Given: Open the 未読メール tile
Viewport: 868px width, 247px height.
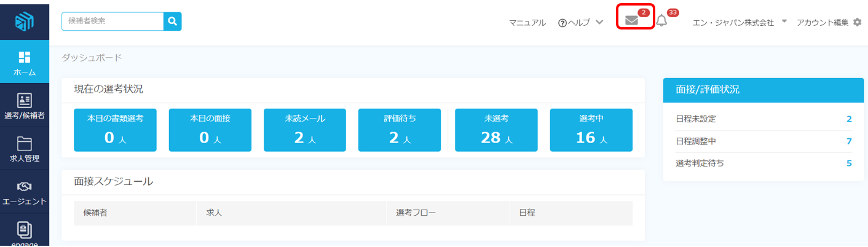Looking at the screenshot, I should point(305,130).
